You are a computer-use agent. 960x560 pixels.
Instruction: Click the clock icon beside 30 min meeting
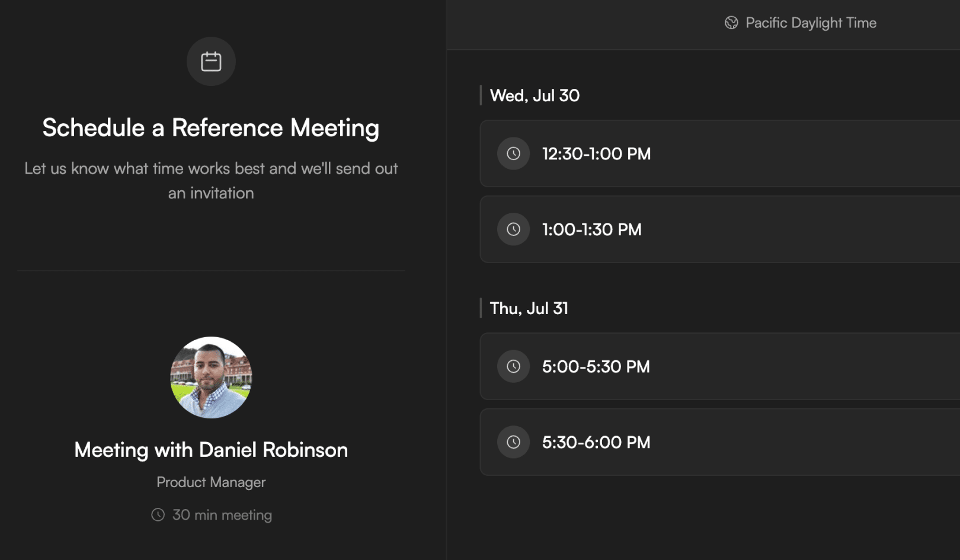[158, 515]
